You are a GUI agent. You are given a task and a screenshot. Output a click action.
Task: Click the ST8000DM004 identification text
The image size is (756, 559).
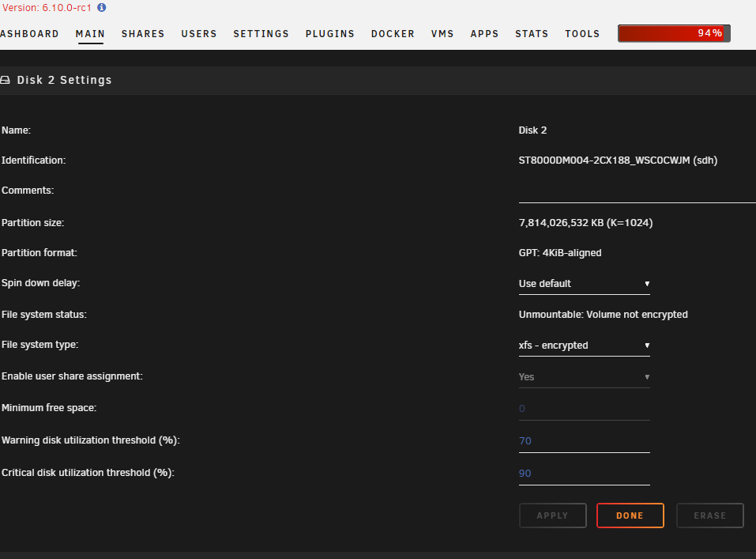click(x=618, y=161)
